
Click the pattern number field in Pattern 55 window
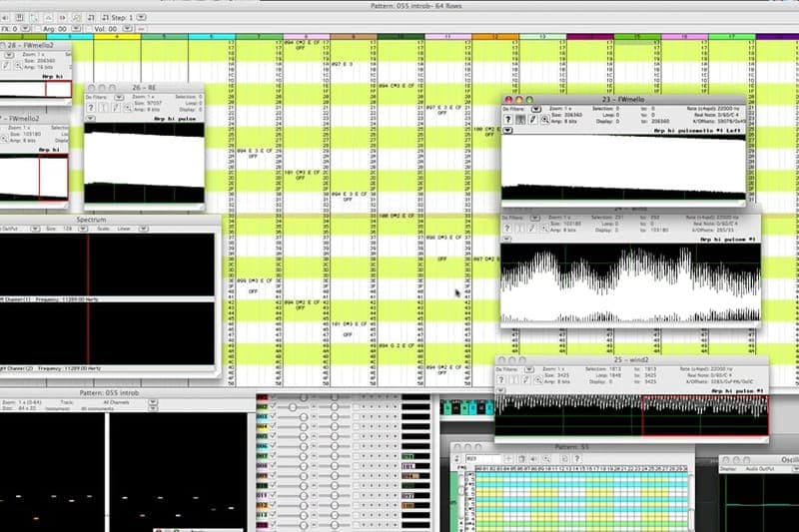[482, 459]
